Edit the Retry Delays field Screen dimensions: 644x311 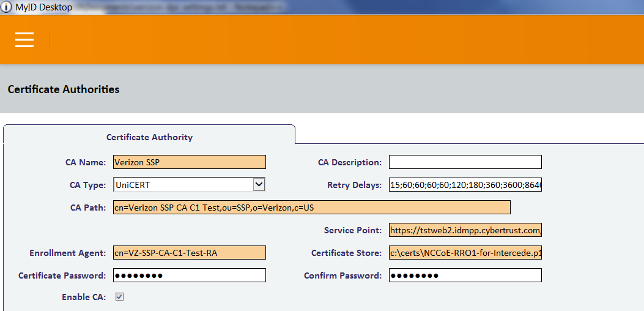pyautogui.click(x=465, y=185)
